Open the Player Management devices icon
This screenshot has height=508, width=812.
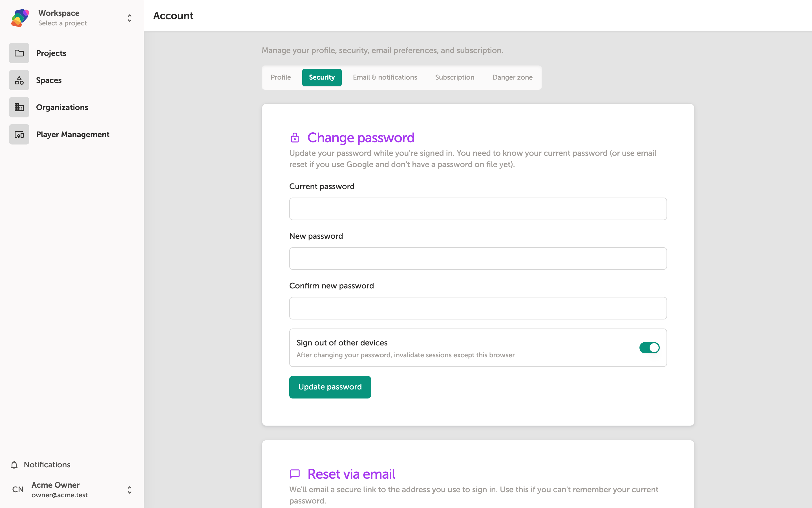pyautogui.click(x=19, y=134)
